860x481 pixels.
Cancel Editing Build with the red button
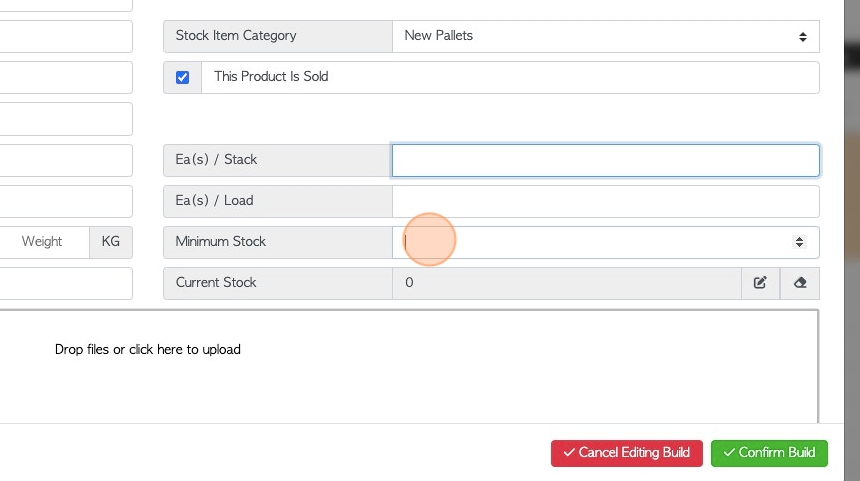(626, 453)
